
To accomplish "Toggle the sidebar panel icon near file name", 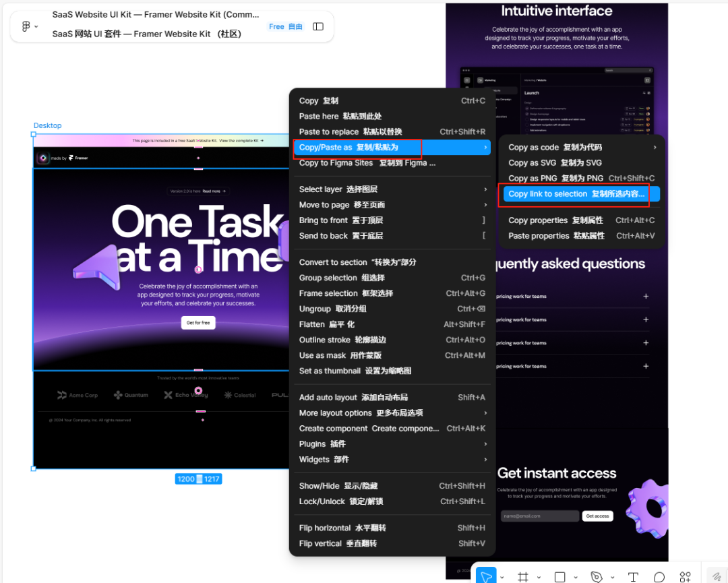I will point(317,26).
